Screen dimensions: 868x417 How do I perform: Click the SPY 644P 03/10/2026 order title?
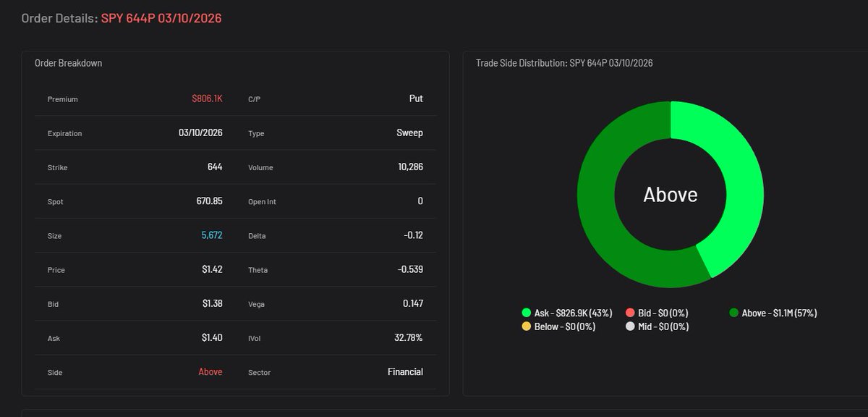coord(161,18)
